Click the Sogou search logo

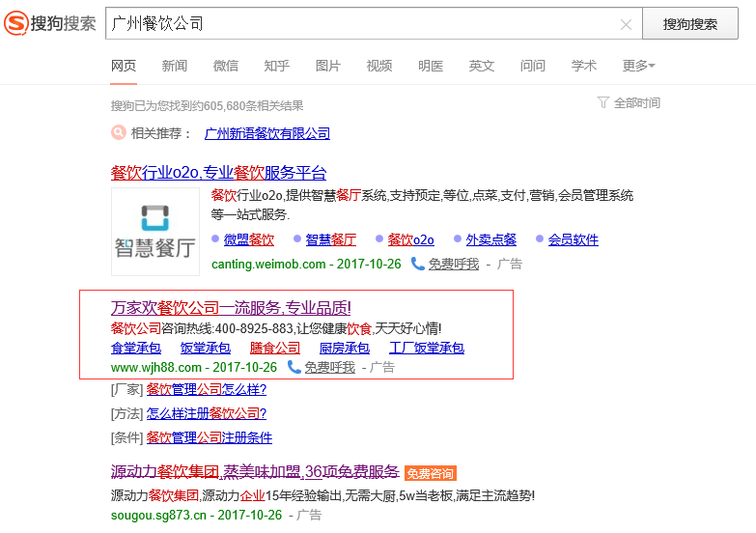coord(50,23)
